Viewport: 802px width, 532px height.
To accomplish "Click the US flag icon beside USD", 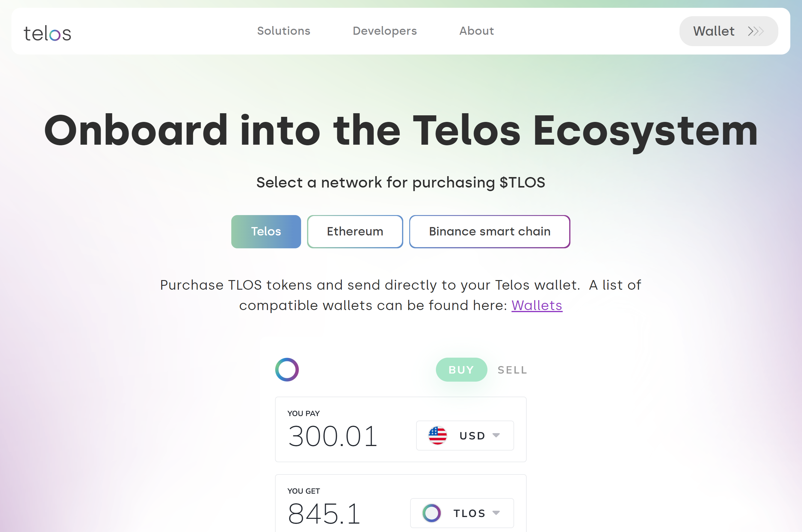I will pyautogui.click(x=438, y=436).
